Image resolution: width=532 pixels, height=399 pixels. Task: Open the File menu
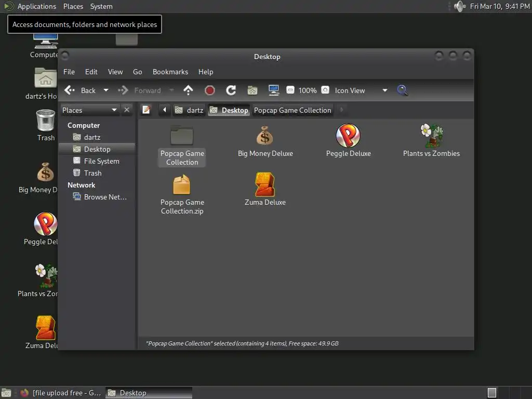tap(69, 72)
